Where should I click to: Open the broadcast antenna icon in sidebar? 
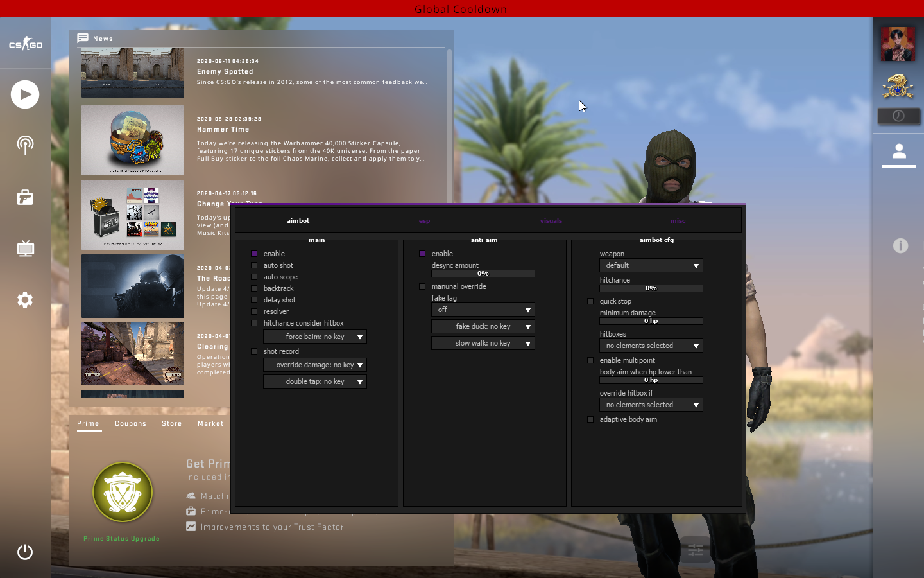coord(25,145)
